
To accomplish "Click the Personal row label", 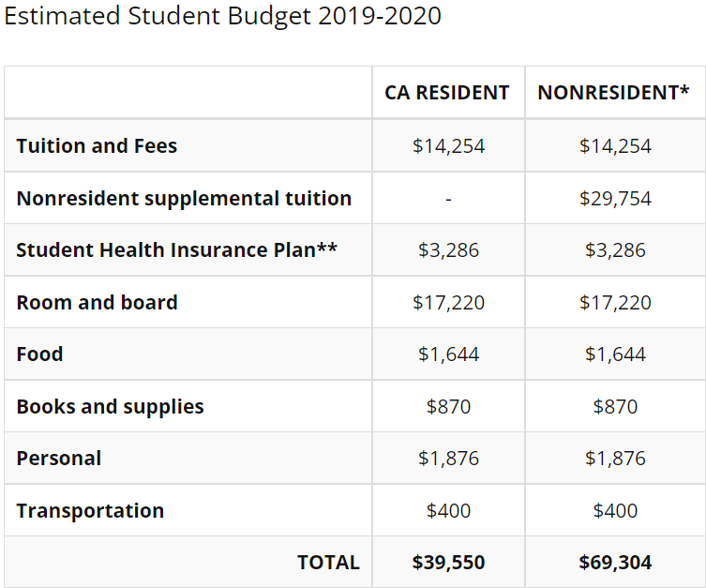I will pos(59,459).
